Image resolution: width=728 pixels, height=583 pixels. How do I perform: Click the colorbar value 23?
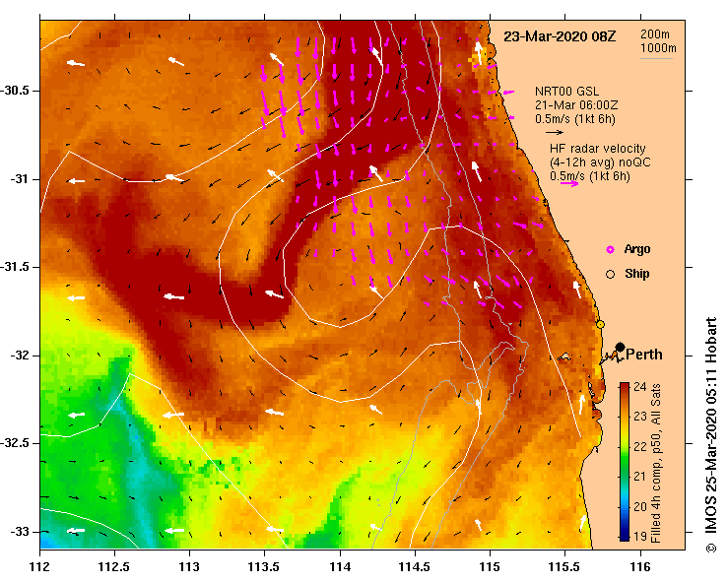pos(639,417)
